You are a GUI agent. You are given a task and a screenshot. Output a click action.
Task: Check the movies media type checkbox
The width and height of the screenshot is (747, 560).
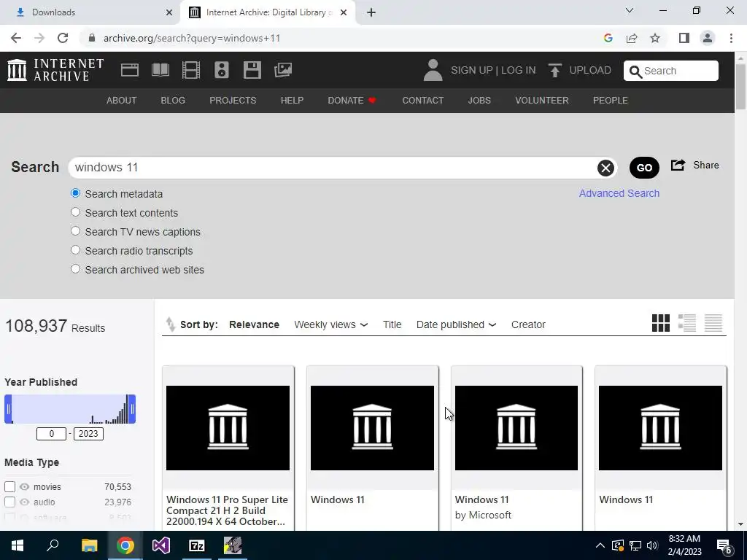tap(9, 486)
